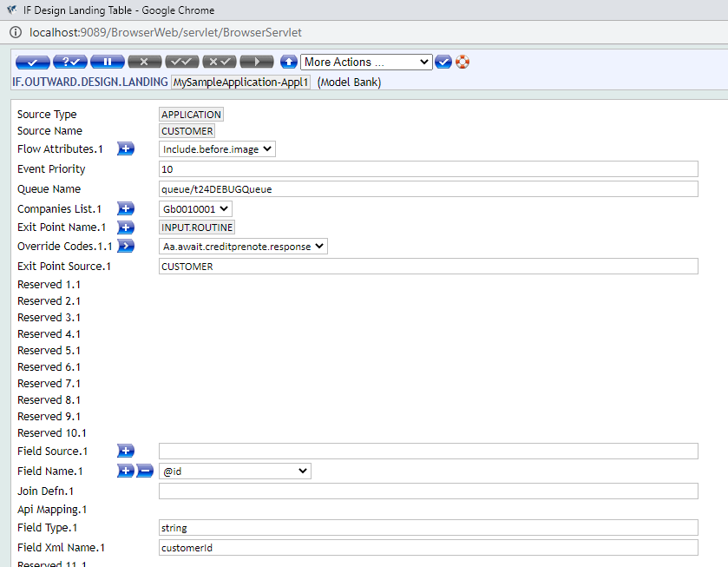The width and height of the screenshot is (728, 567).
Task: Click the Override Codes sub-value arrow icon
Action: pyautogui.click(x=126, y=247)
